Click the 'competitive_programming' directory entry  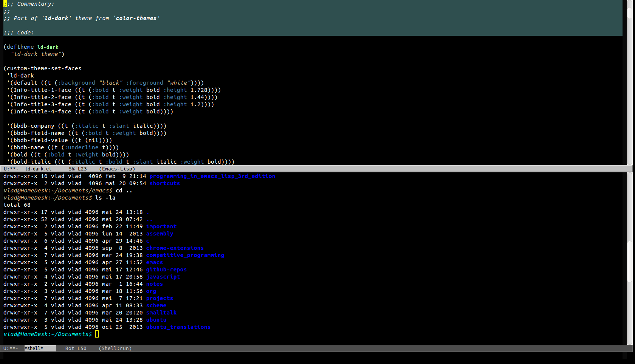pyautogui.click(x=185, y=255)
